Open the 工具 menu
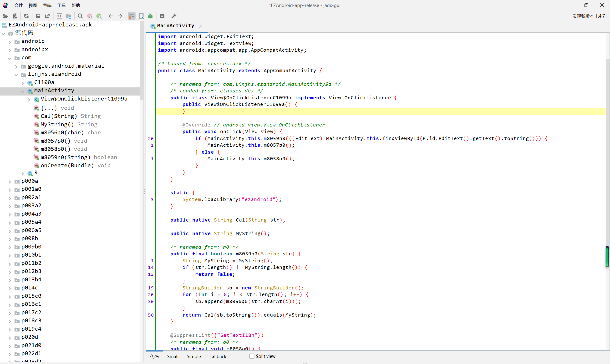This screenshot has width=610, height=364. pos(61,5)
